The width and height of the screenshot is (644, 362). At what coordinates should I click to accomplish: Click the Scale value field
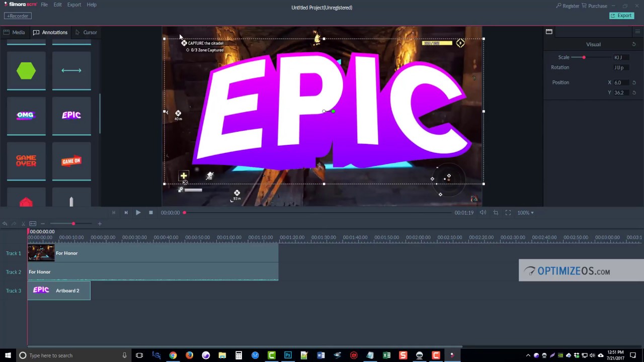click(x=621, y=57)
